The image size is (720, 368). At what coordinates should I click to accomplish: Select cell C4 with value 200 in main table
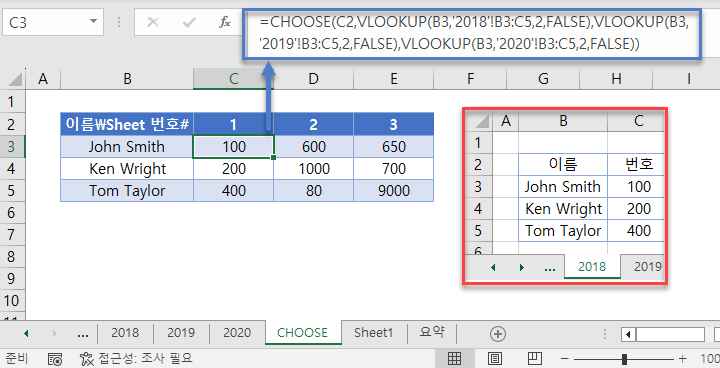233,169
